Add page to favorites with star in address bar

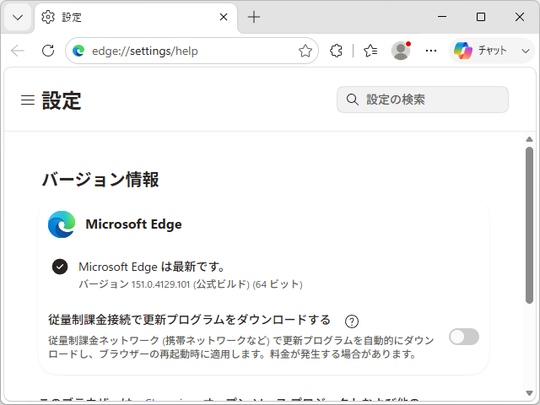305,51
